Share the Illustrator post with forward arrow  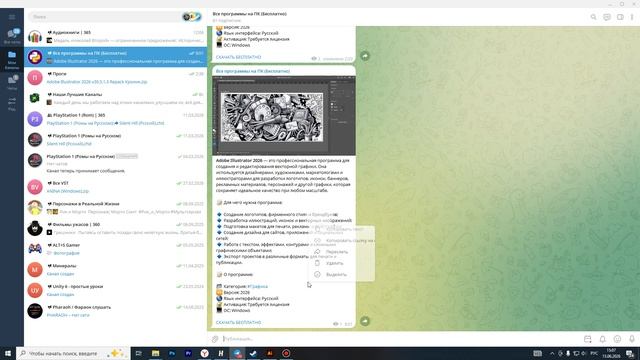[x=365, y=321]
